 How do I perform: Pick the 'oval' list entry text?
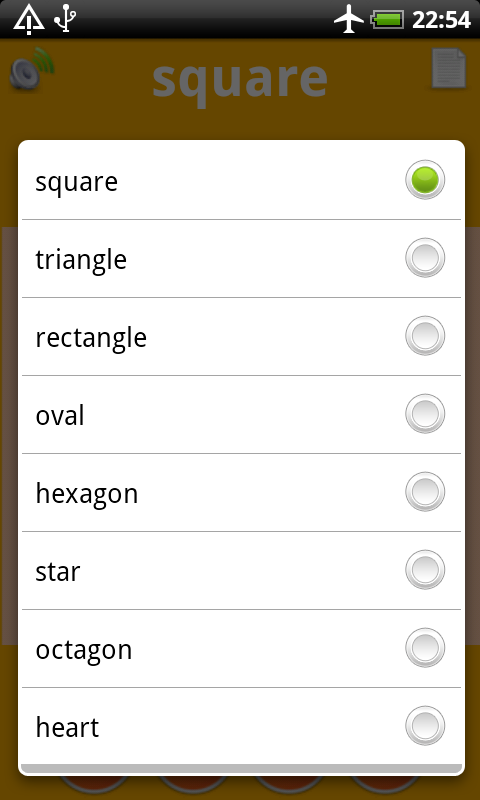point(60,415)
